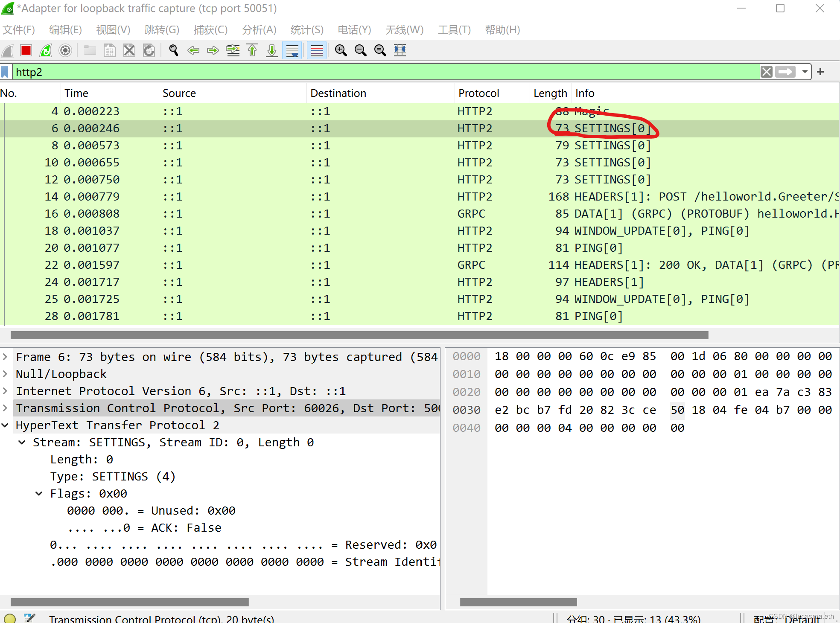Expand the Frame 6 tree node
Screen dimensions: 840x623
pyautogui.click(x=6, y=357)
